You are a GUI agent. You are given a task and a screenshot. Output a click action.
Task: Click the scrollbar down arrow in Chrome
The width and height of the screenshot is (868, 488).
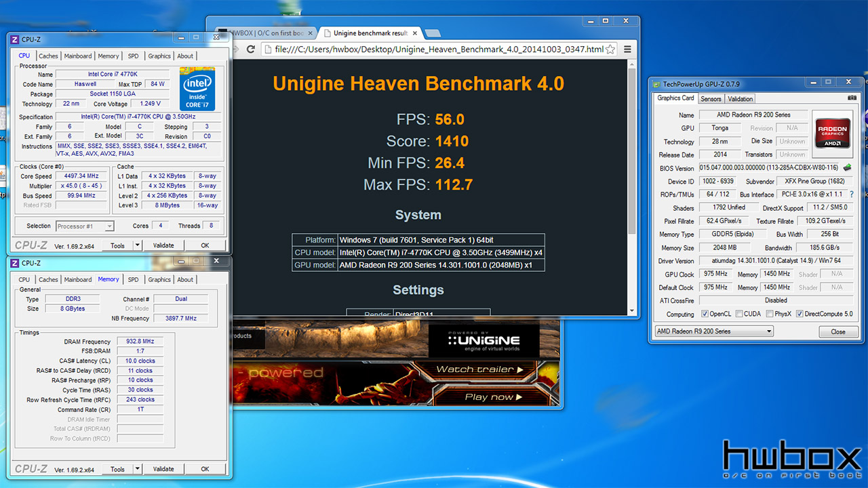coord(632,310)
